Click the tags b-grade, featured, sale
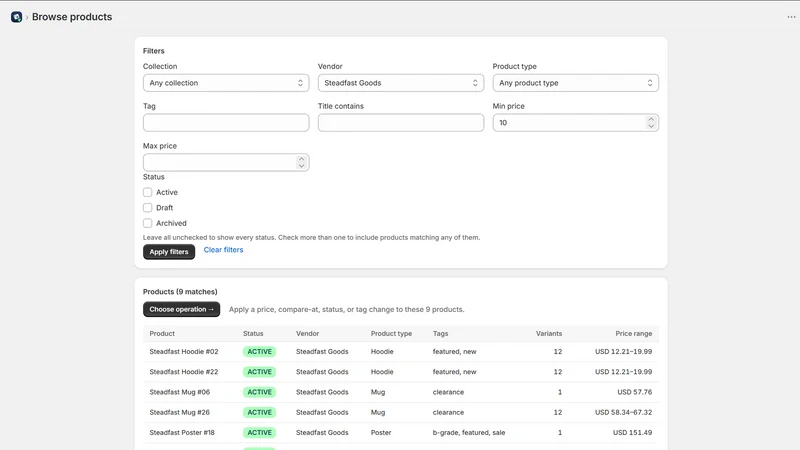 point(469,433)
